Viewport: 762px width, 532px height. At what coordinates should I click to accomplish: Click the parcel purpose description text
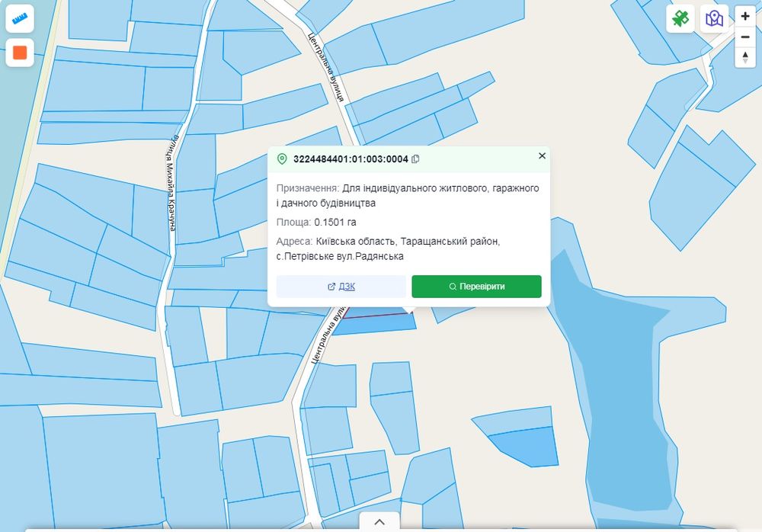[x=408, y=195]
